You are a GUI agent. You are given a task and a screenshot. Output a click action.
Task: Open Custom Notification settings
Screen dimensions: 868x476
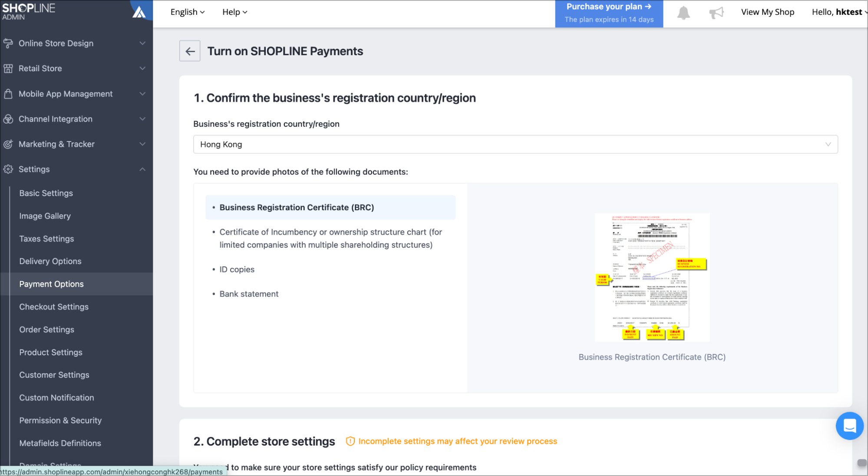pyautogui.click(x=56, y=398)
